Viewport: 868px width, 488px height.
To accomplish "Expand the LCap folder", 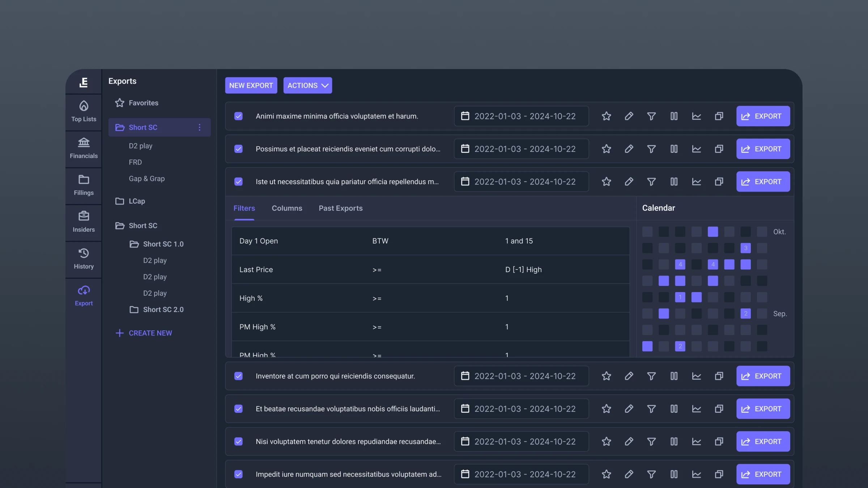I will tap(137, 201).
